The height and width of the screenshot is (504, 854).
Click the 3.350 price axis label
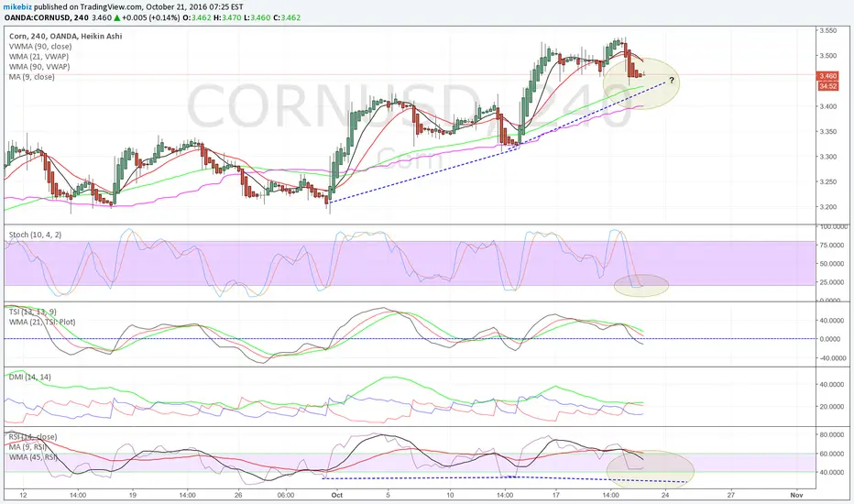827,131
